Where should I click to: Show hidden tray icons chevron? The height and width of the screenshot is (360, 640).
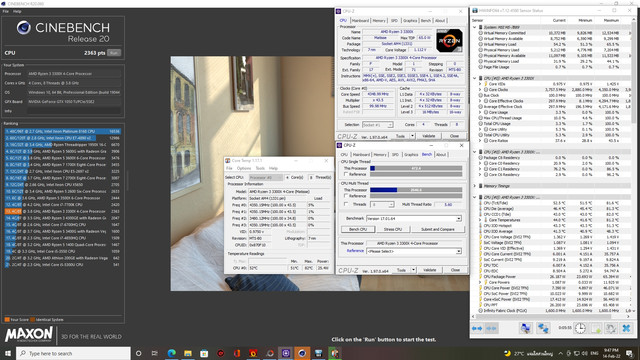pyautogui.click(x=560, y=353)
